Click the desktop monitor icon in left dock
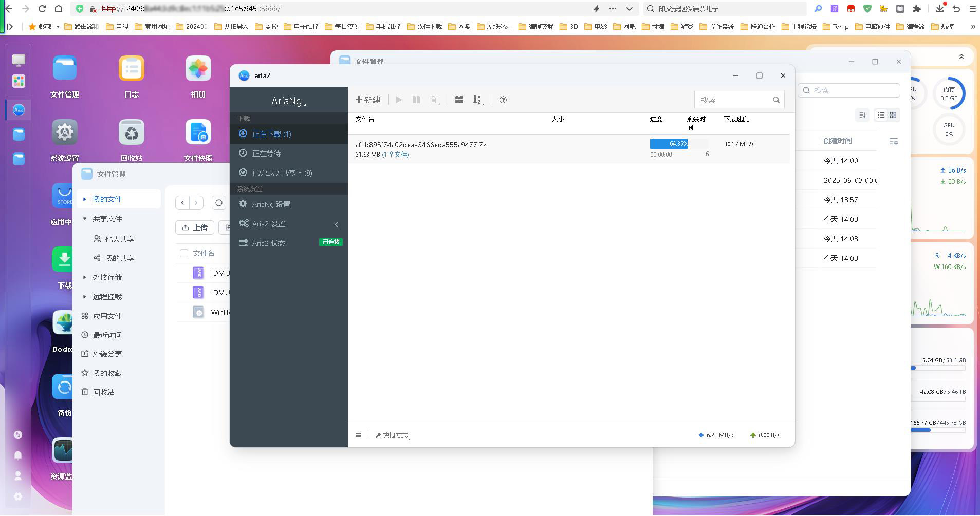 pyautogui.click(x=19, y=60)
